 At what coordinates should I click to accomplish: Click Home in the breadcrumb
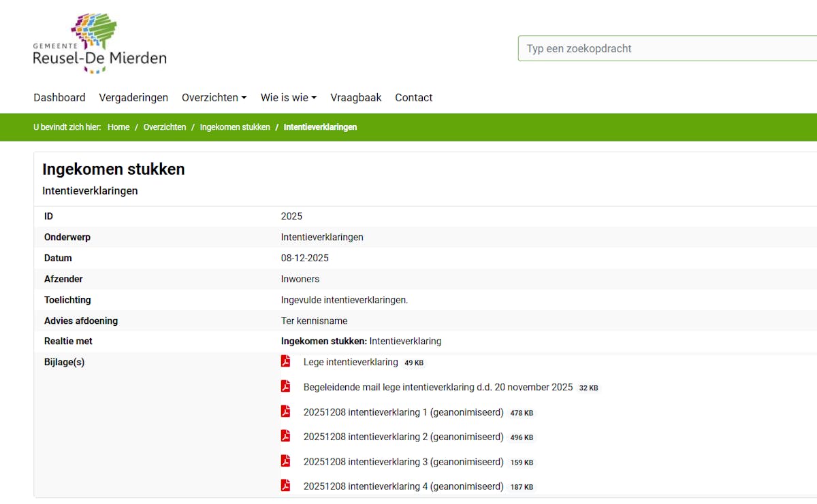click(118, 127)
